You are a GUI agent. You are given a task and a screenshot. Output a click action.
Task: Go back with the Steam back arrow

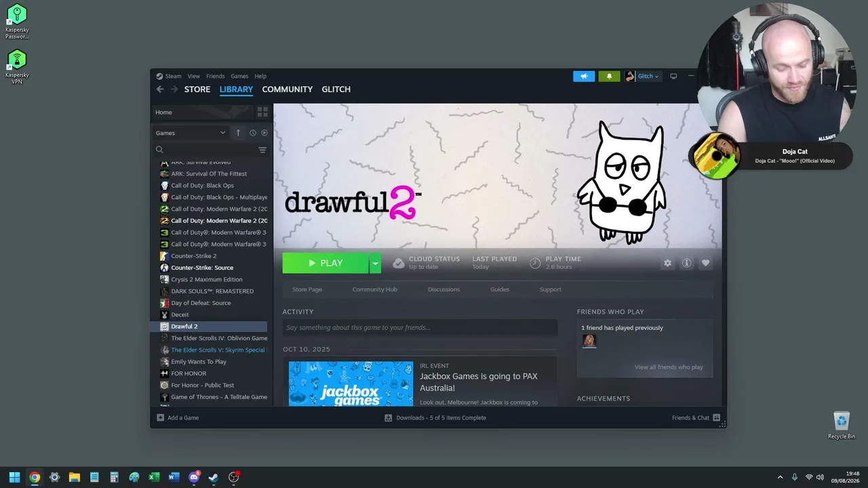point(160,89)
